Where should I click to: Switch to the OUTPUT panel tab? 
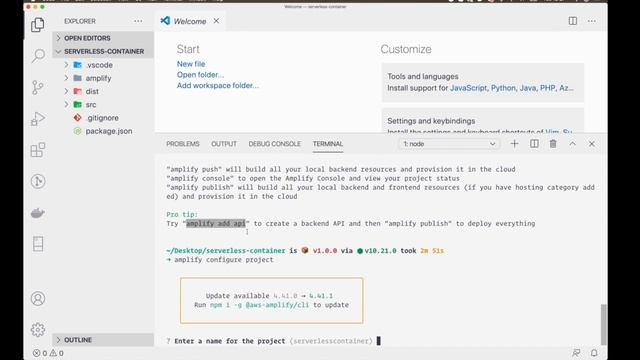tap(224, 144)
